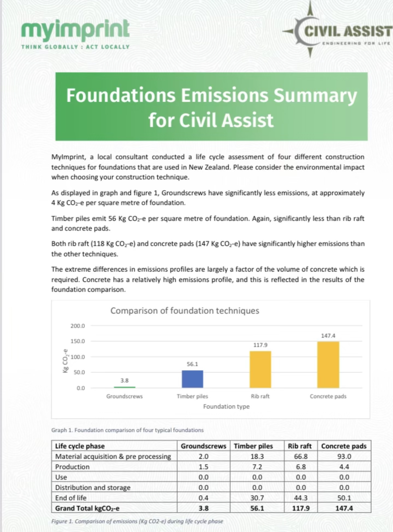This screenshot has height=532, width=393.
Task: Click the 50.0 axis tick value
Action: tap(79, 372)
